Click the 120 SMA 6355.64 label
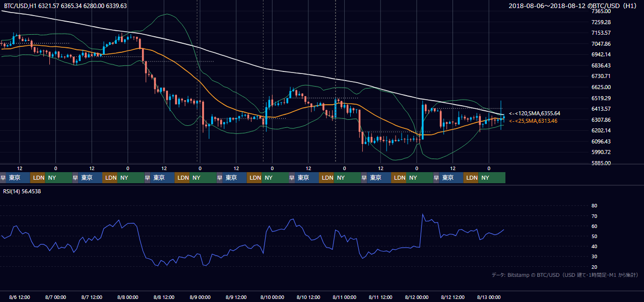This screenshot has height=302, width=644. 535,114
